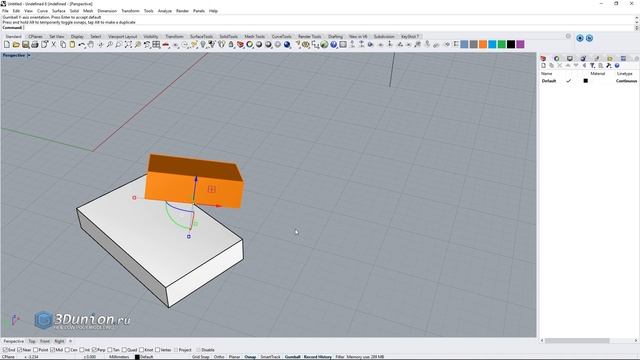
Task: Pick the orange toolbar color swatch
Action: click(483, 44)
